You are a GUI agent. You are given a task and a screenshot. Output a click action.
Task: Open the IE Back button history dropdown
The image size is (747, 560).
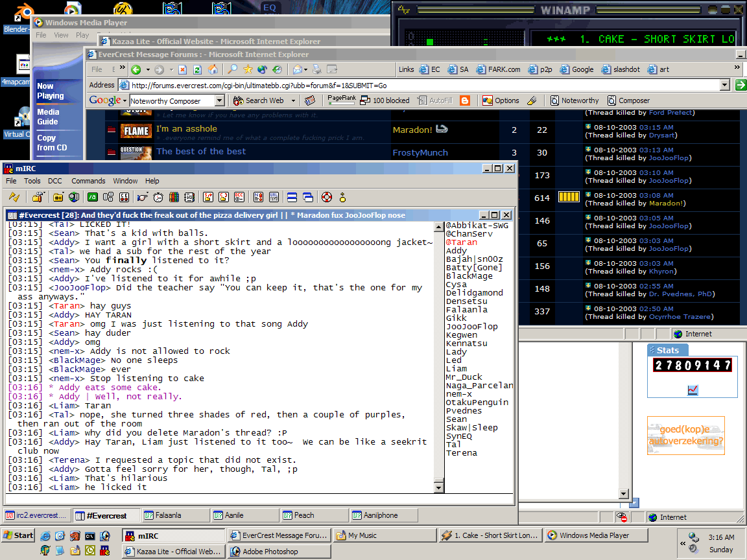coord(148,69)
